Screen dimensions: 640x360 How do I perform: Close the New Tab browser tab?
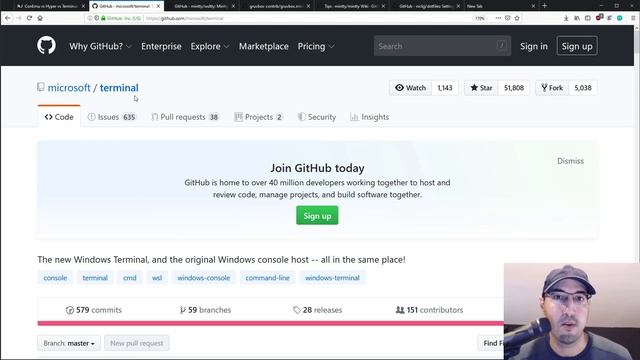pos(533,6)
